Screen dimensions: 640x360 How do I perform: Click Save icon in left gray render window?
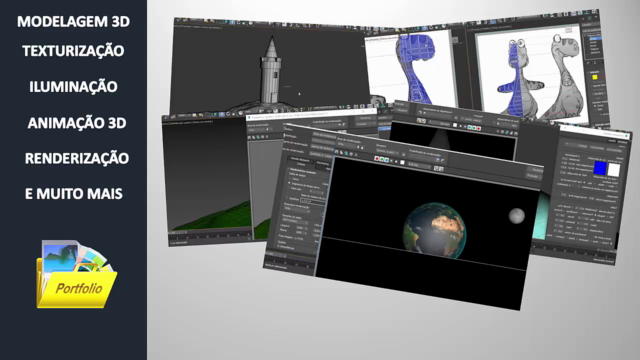pyautogui.click(x=249, y=138)
